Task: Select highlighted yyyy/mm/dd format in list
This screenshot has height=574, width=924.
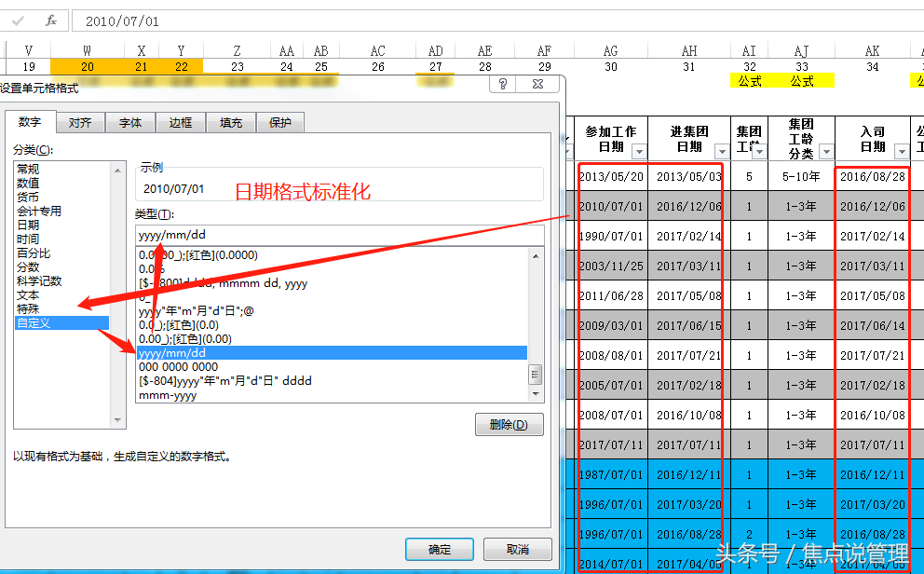Action: pyautogui.click(x=332, y=353)
